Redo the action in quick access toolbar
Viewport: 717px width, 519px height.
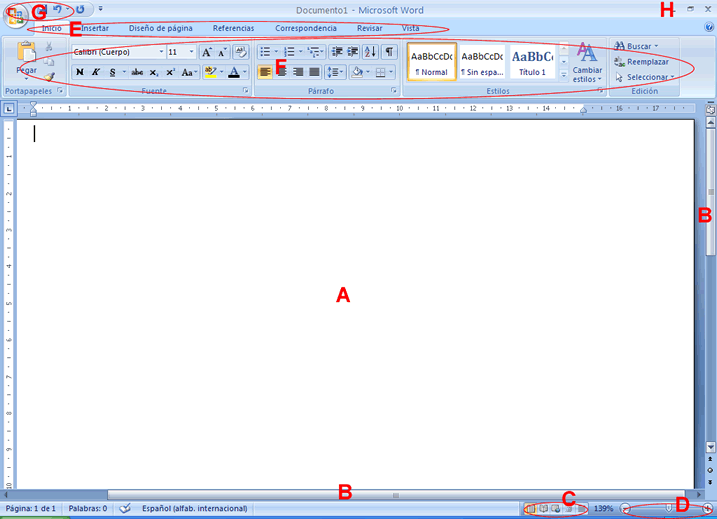(x=80, y=9)
